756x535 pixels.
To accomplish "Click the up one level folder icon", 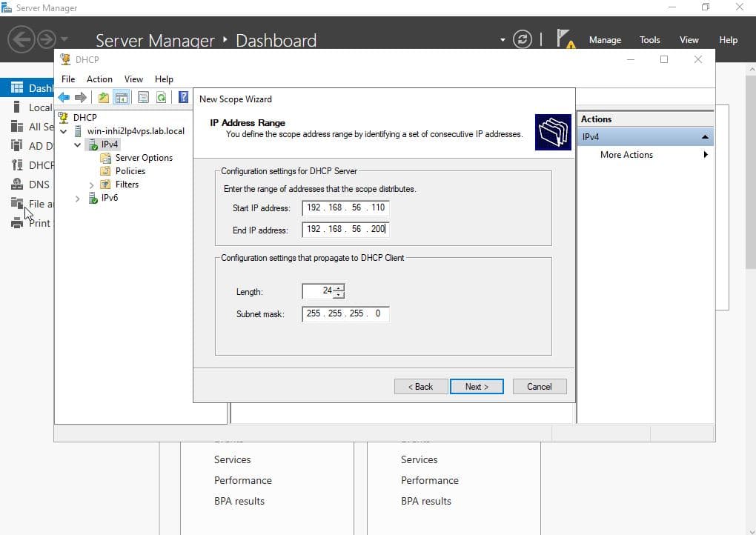I will [104, 98].
